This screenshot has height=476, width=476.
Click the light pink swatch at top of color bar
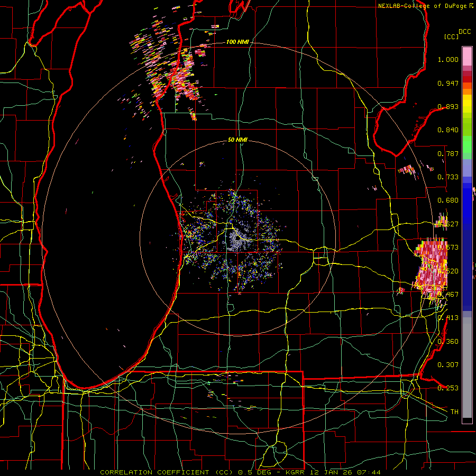coord(467,56)
